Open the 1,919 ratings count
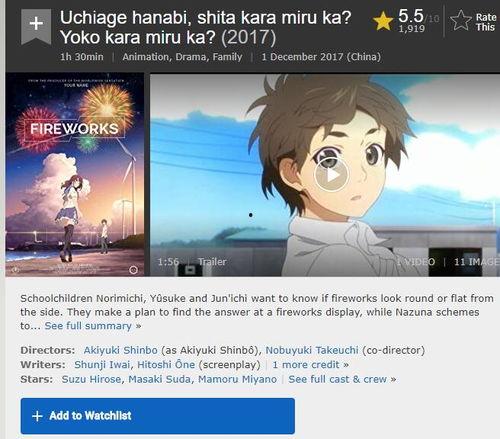This screenshot has height=439, width=500. (412, 29)
